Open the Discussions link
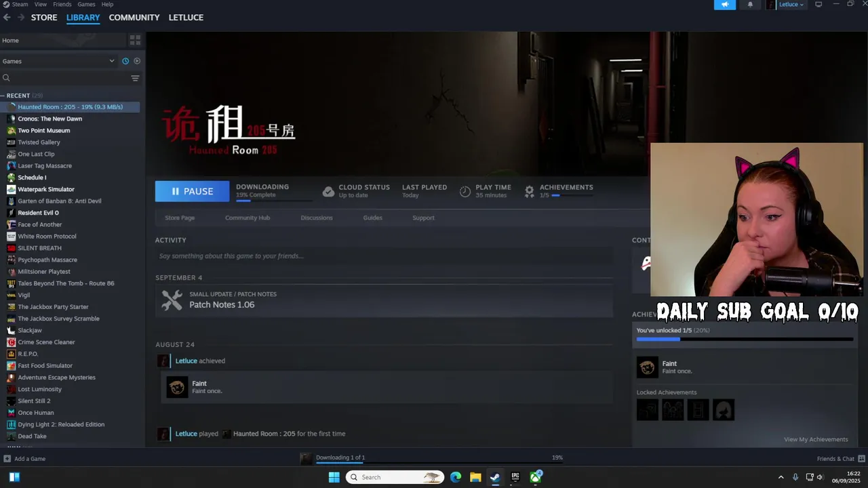868x488 pixels. [317, 218]
